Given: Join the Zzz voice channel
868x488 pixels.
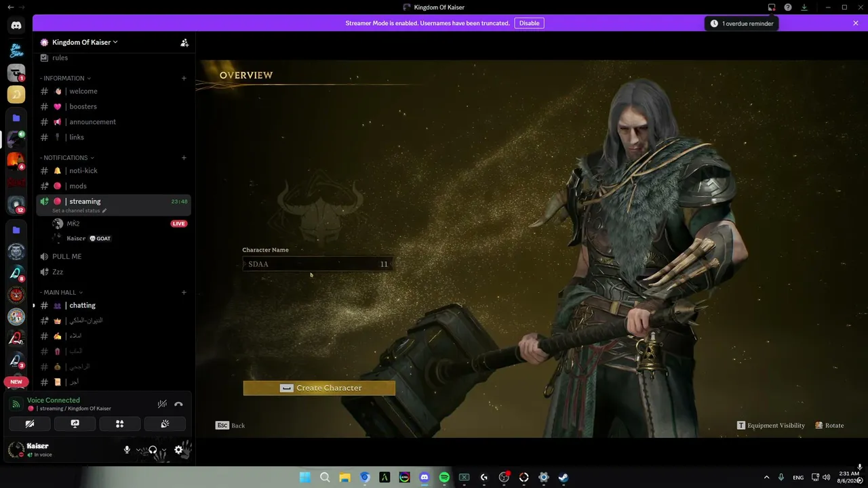Looking at the screenshot, I should point(113,272).
